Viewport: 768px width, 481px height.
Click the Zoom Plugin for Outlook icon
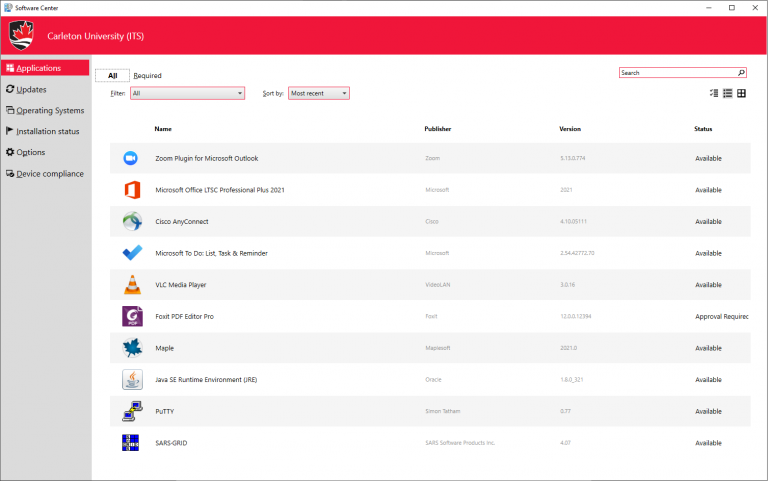point(130,158)
